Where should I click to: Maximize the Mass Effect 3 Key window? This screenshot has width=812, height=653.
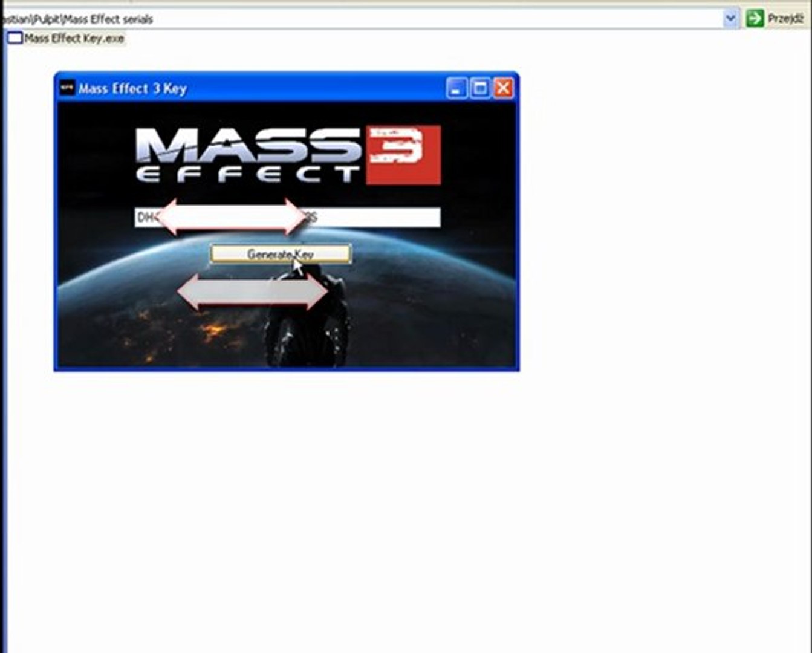tap(480, 88)
